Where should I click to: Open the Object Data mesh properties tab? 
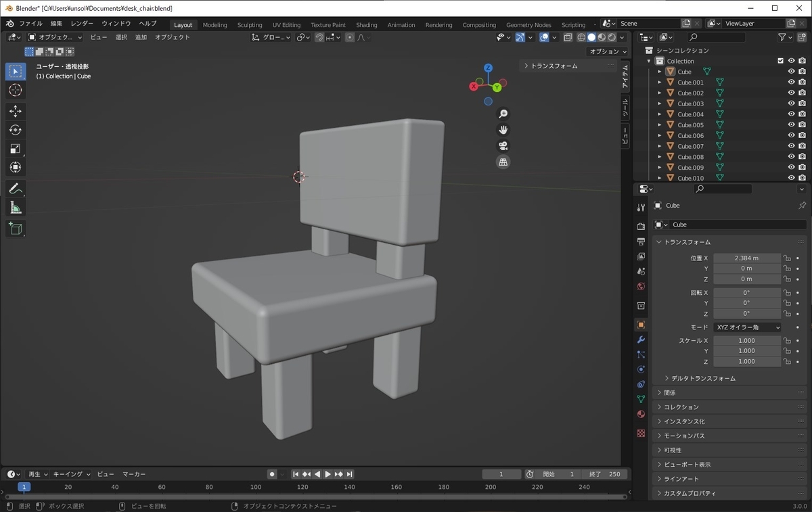[641, 399]
